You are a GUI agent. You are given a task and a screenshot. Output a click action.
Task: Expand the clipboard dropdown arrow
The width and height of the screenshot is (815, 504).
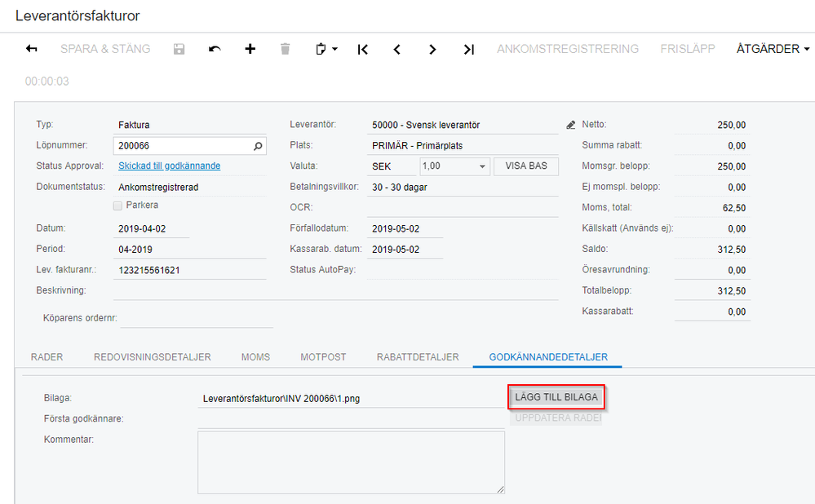tap(334, 49)
